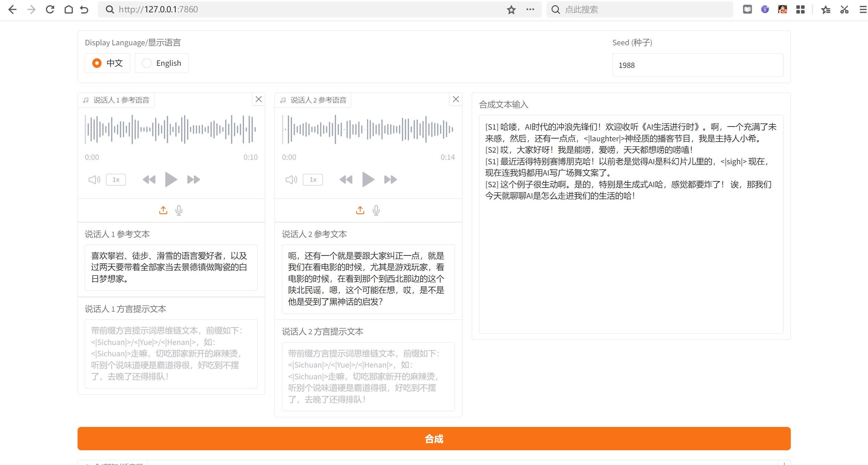Mute speaker 1 audio volume icon
Screen dimensions: 868x465
pos(94,179)
